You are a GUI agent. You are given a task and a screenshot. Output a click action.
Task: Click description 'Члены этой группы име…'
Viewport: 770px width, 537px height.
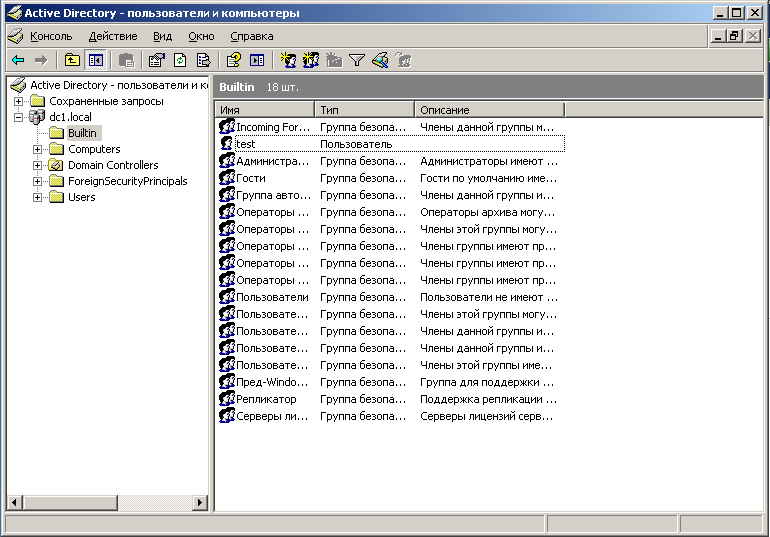tap(486, 365)
